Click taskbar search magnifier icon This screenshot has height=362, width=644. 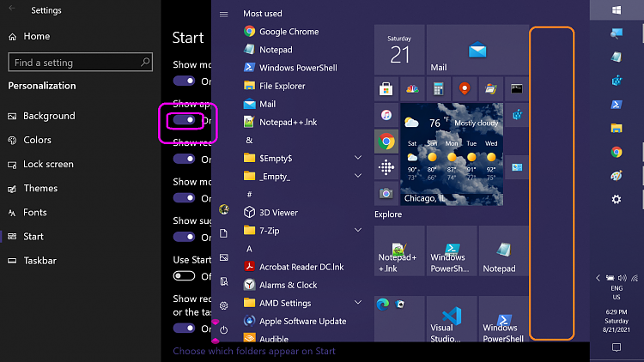[617, 33]
